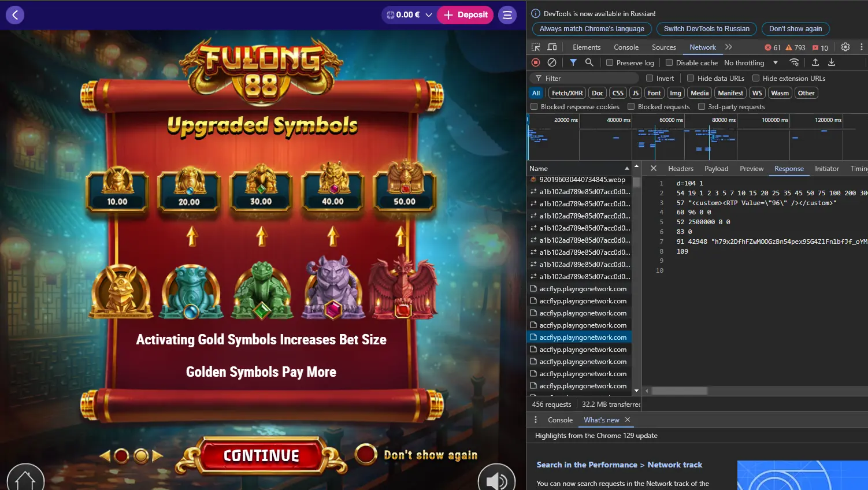Open Console tab in bottom drawer
This screenshot has width=868, height=490.
pos(560,420)
